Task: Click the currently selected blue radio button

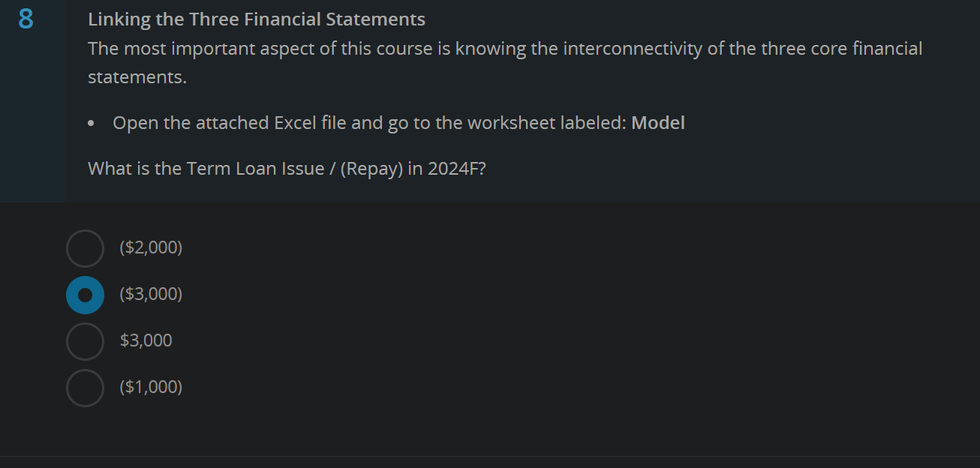Action: tap(85, 294)
